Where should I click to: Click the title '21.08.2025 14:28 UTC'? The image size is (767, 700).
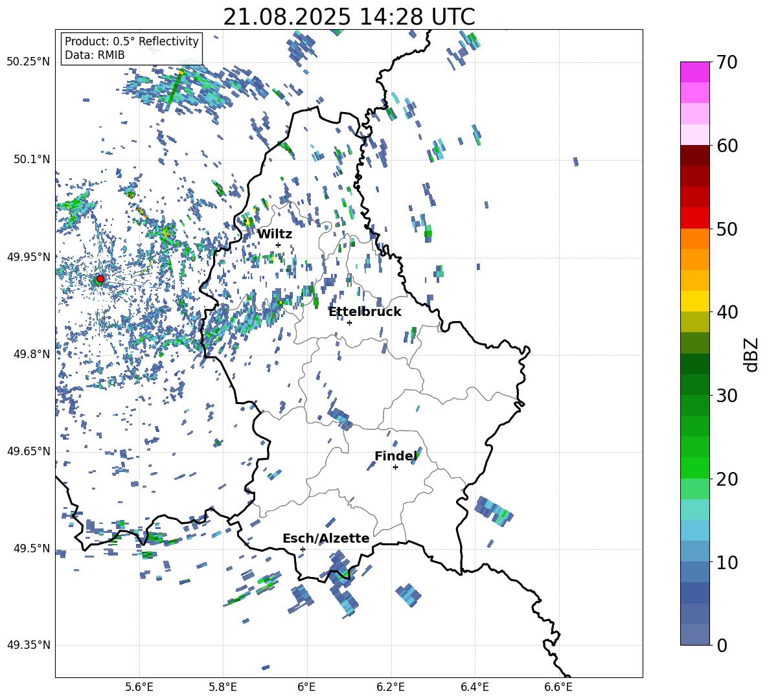click(349, 17)
